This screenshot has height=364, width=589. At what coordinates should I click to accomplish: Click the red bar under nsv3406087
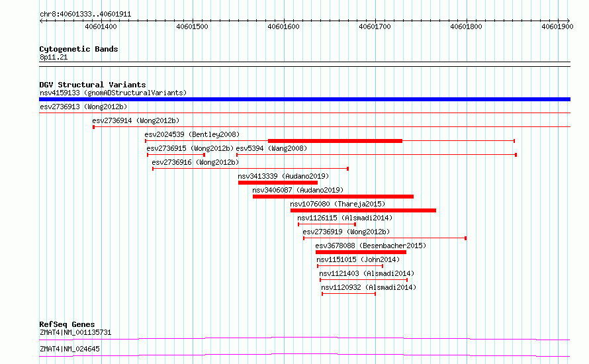[333, 197]
